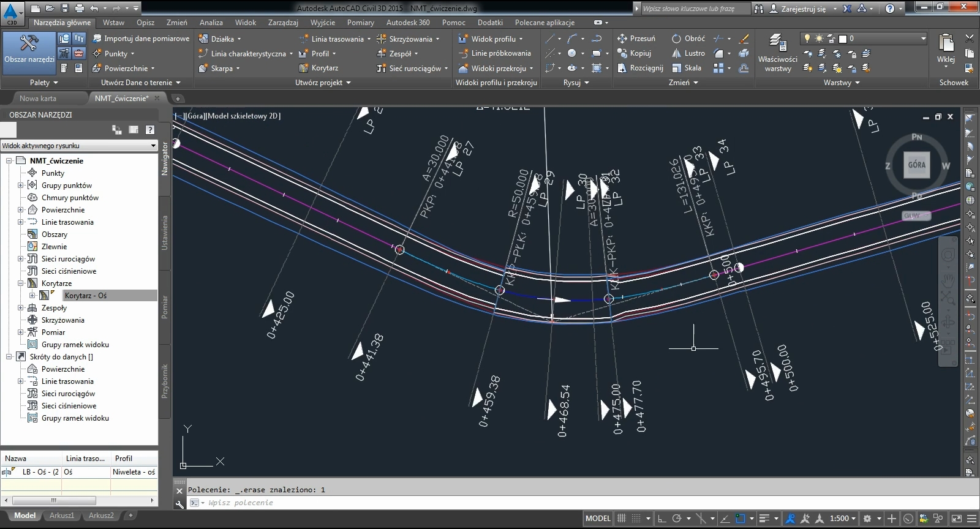Viewport: 980px width, 529px height.
Task: Switch to the Arkusz1 layout tab
Action: (62, 516)
